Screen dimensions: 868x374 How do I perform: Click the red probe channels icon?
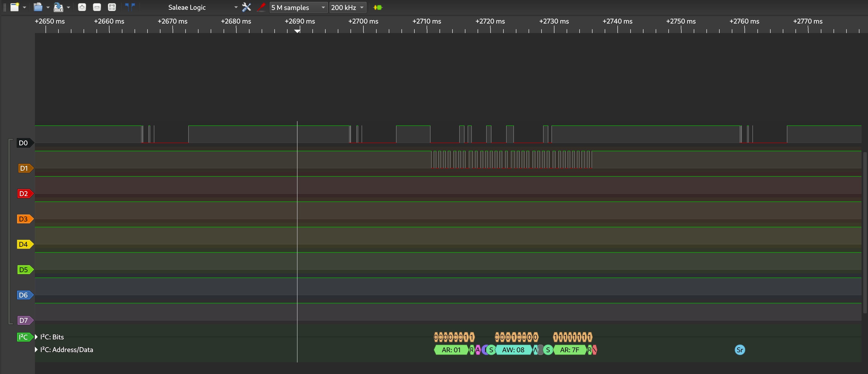[x=261, y=7]
